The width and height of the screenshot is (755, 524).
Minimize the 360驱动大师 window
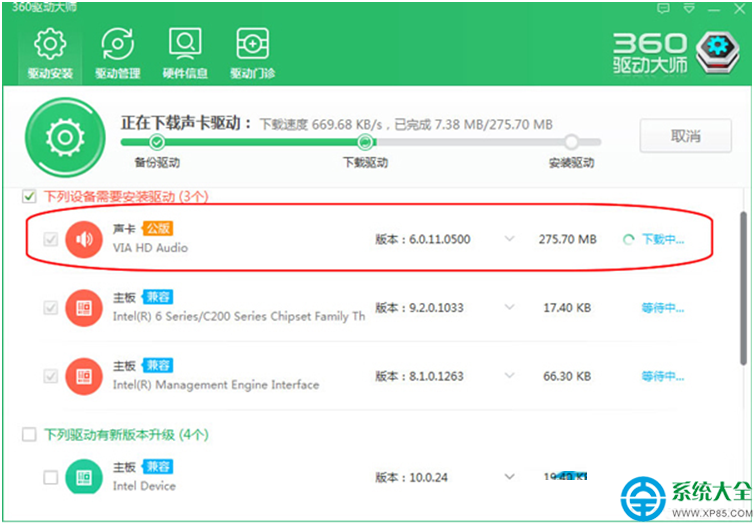coord(714,10)
